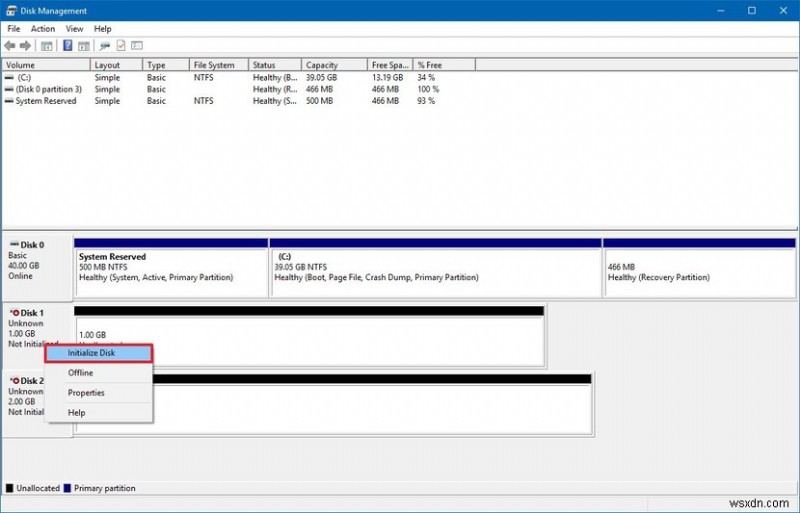This screenshot has height=513, width=800.
Task: Click the 13.19 GB free space cell
Action: click(387, 78)
